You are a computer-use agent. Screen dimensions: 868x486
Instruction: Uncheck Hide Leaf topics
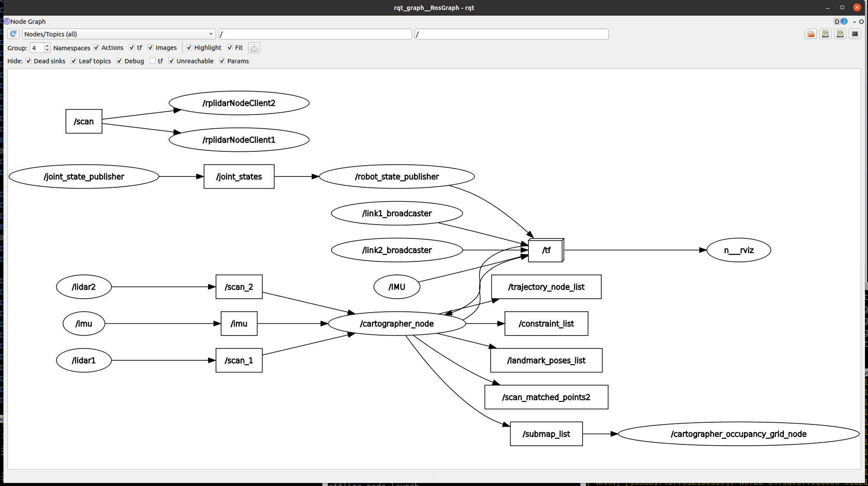[x=74, y=61]
